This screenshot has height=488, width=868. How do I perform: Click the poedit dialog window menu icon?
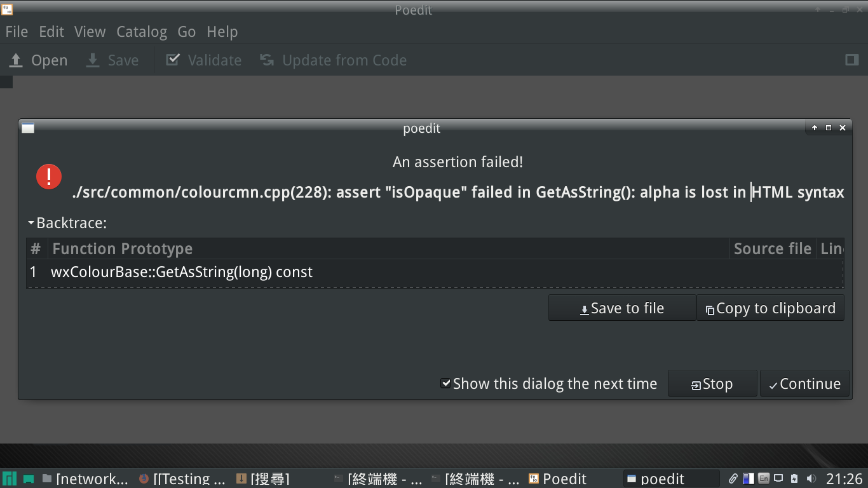coord(28,128)
